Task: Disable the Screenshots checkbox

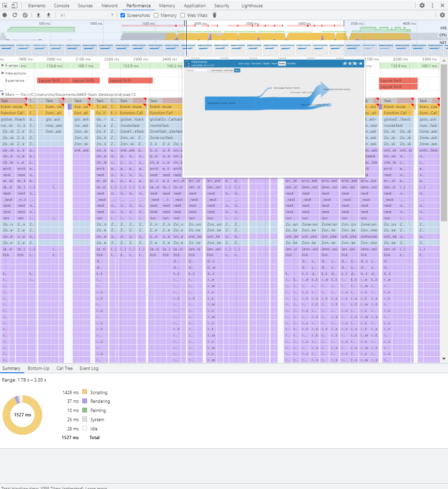Action: click(x=123, y=15)
